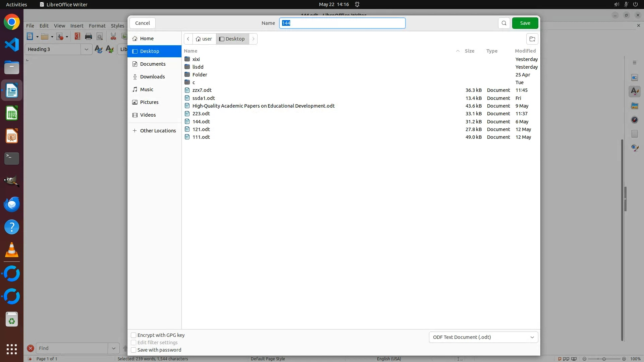Expand the Heading 3 paragraph style dropdown
This screenshot has height=362, width=644.
pos(86,49)
